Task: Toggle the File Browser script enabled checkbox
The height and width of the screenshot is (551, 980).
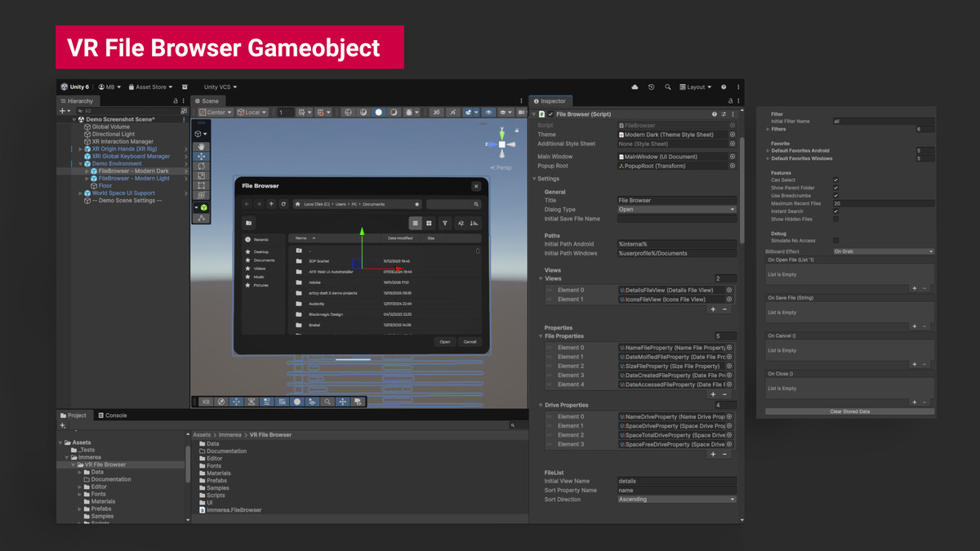Action: pos(550,114)
